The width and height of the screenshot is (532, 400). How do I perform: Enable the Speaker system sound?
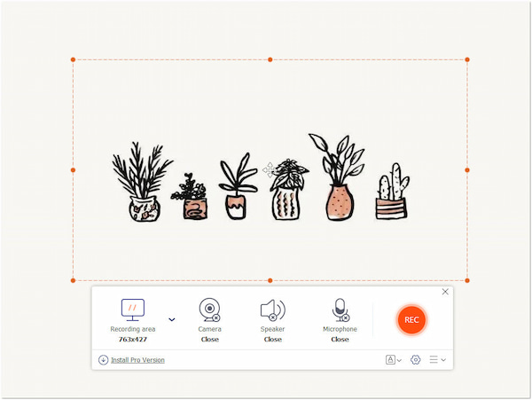coord(272,310)
